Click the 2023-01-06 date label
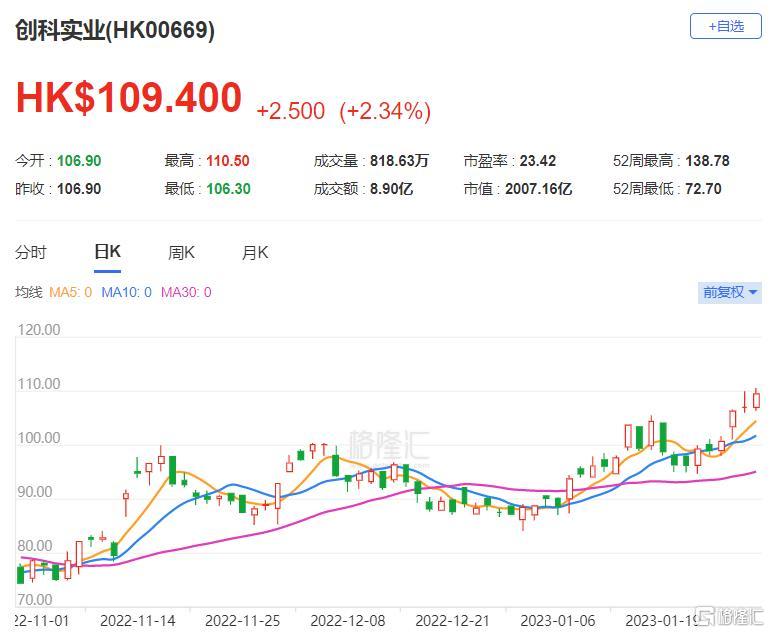Image resolution: width=770 pixels, height=633 pixels. 558,621
